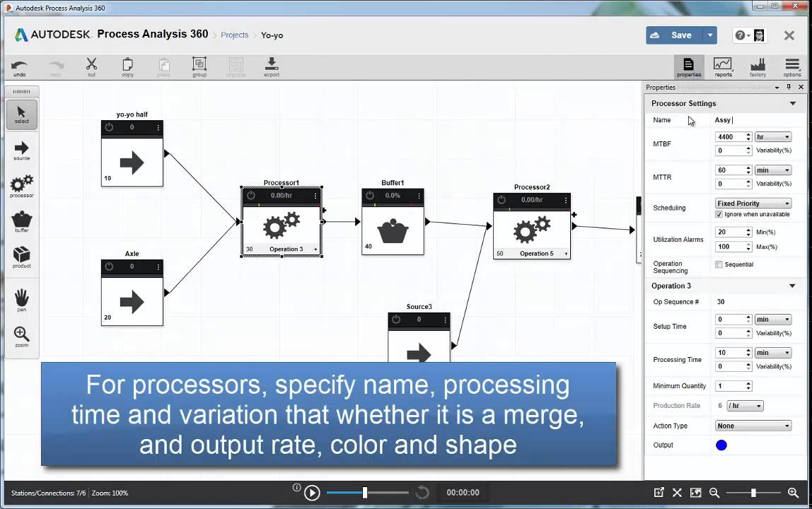Click the Save button

[x=674, y=35]
